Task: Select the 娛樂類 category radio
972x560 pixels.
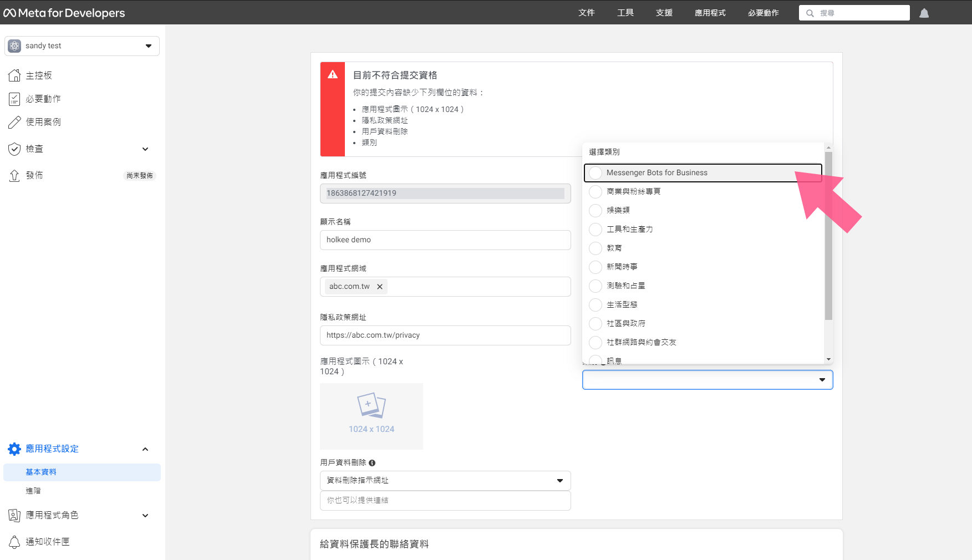Action: pos(596,211)
